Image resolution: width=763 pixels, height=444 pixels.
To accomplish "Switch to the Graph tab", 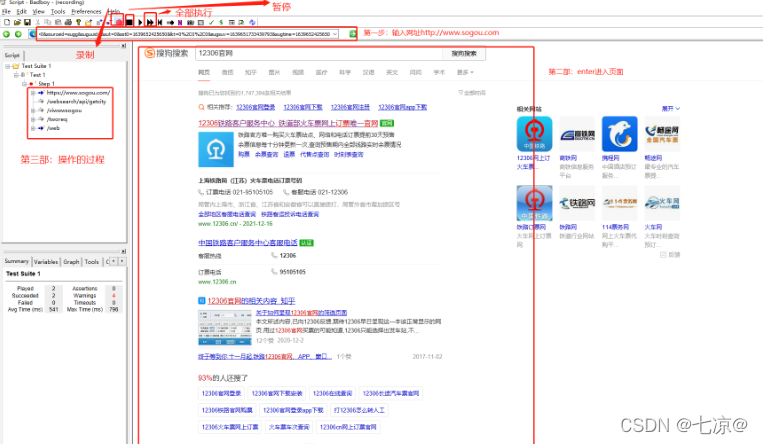I will point(71,261).
